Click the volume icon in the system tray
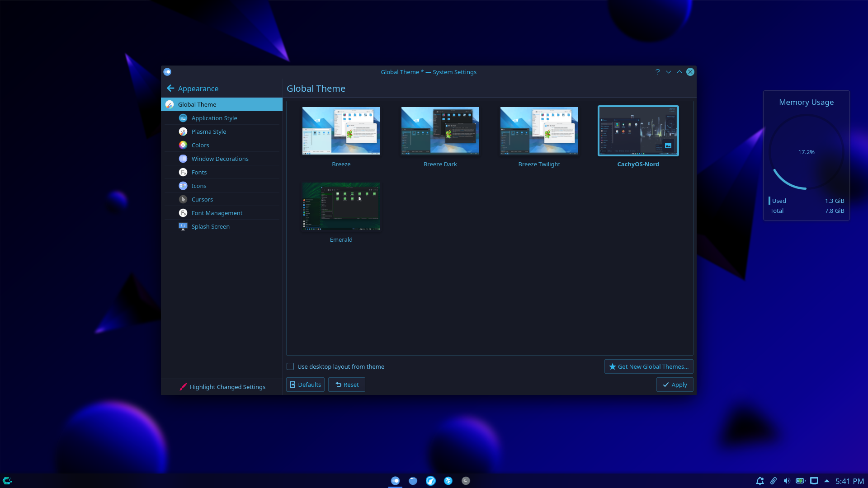The width and height of the screenshot is (868, 488). click(787, 481)
